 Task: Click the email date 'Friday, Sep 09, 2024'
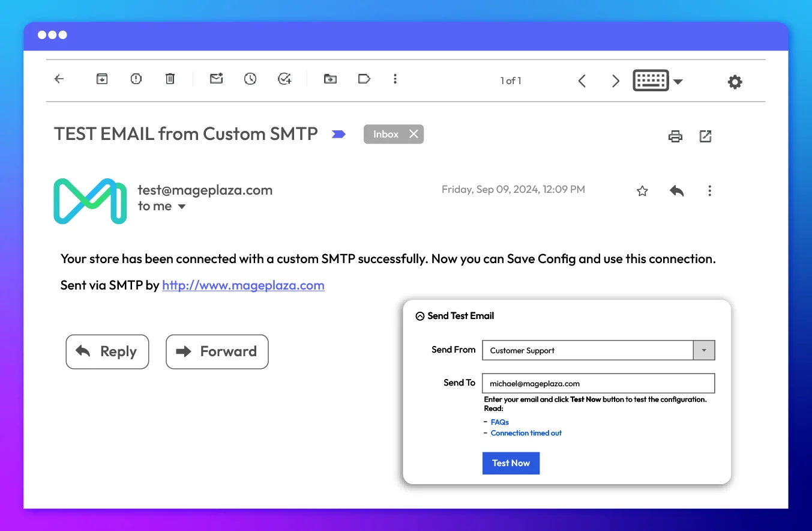513,189
